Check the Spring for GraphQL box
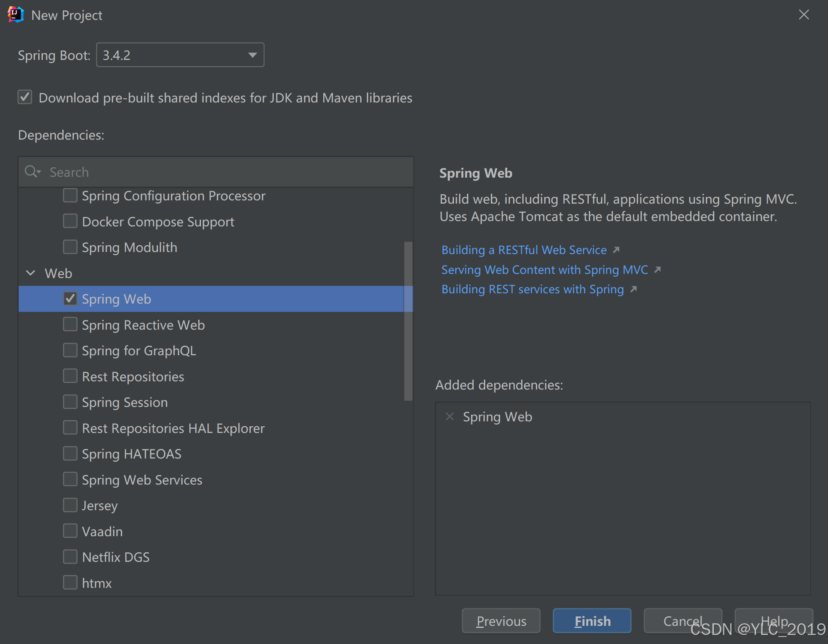 (70, 350)
